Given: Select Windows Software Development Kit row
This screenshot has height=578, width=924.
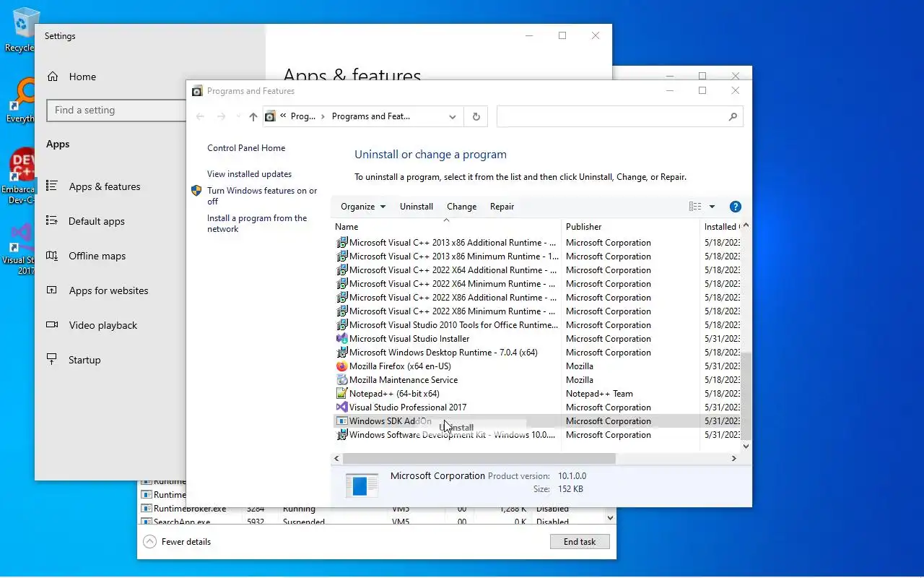Looking at the screenshot, I should tap(536, 435).
